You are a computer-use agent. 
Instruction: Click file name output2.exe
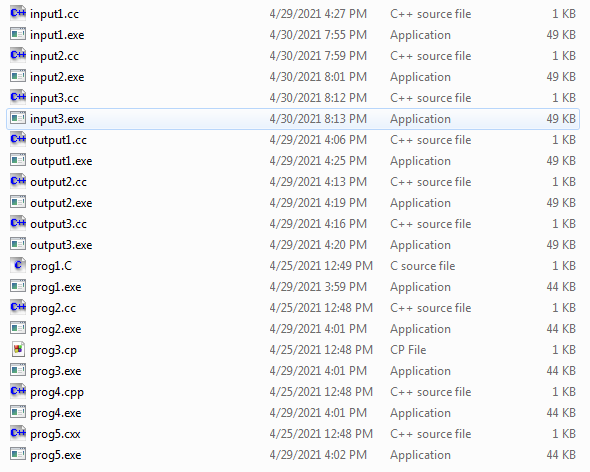61,204
